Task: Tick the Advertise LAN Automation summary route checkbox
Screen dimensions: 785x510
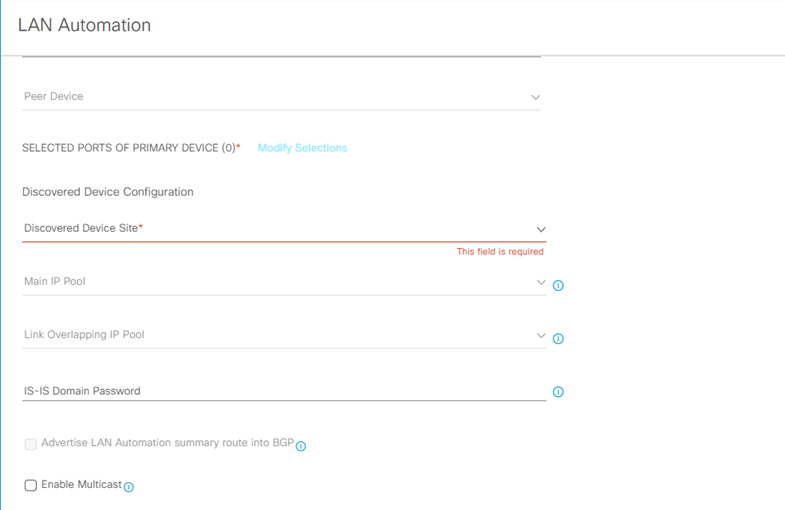Action: pos(31,444)
